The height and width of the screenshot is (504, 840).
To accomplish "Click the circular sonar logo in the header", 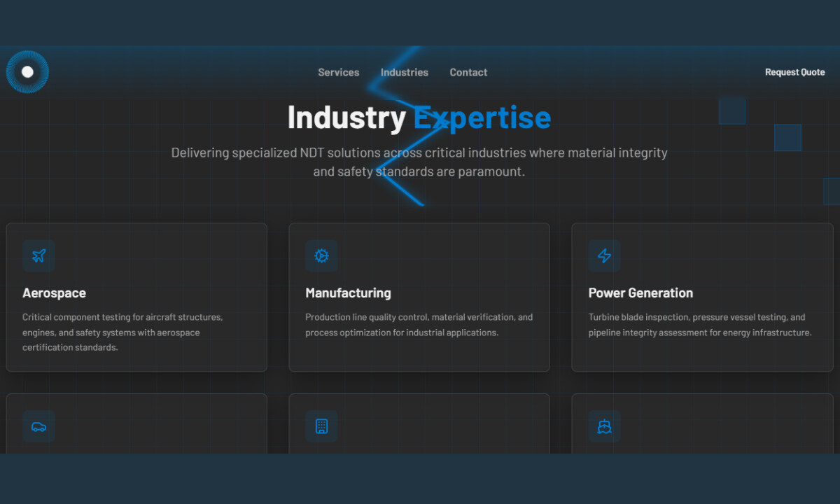I will coord(27,71).
